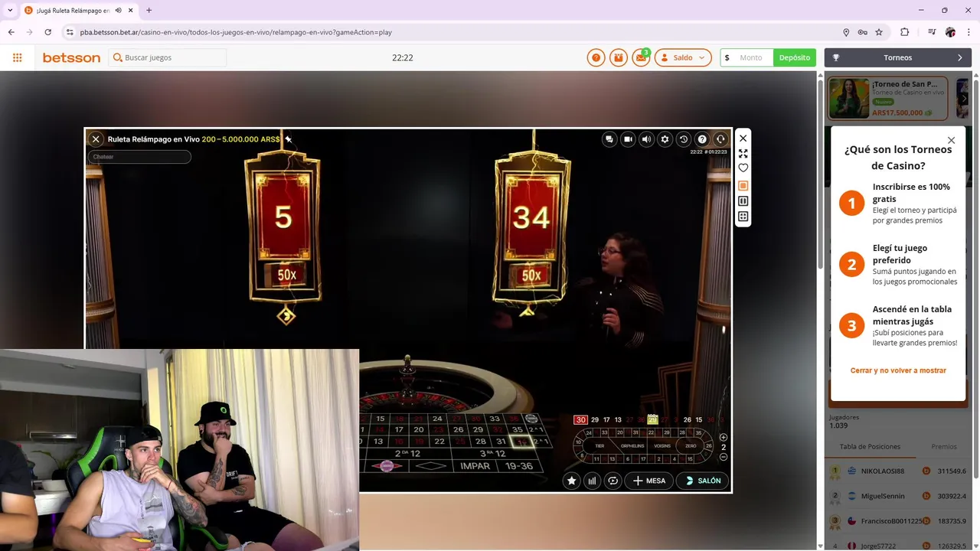The width and height of the screenshot is (980, 551).
Task: Toggle the video camera icon
Action: pos(628,139)
